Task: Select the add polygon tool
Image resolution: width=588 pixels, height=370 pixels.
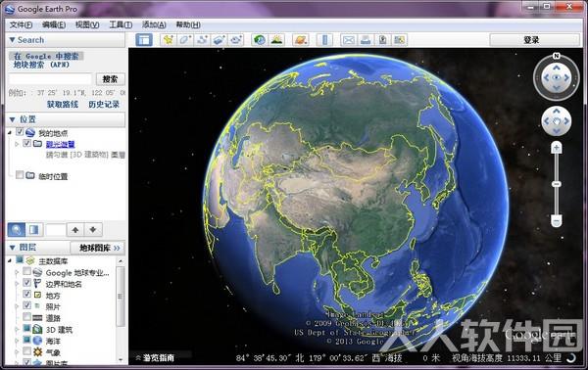Action: click(x=185, y=40)
